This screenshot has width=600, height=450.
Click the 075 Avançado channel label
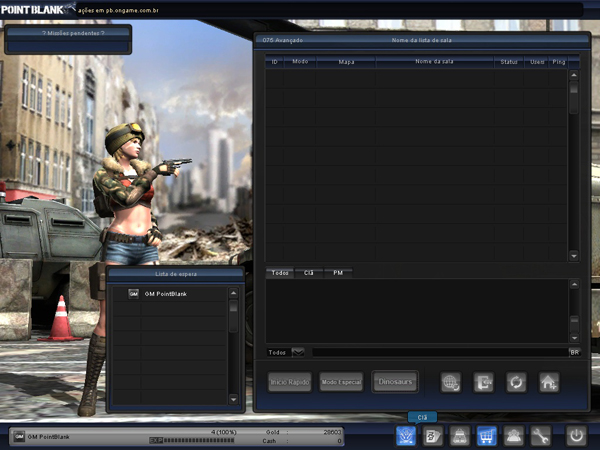283,40
